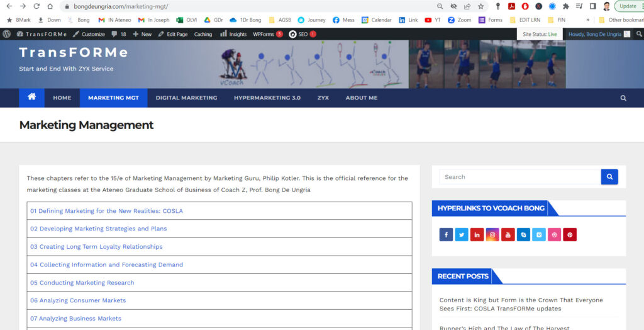
Task: Click the WordPress logo in the admin bar
Action: pyautogui.click(x=7, y=34)
